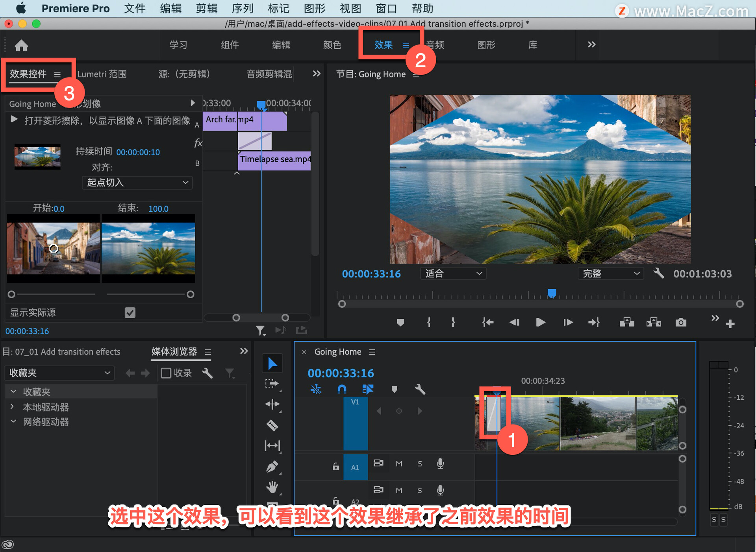Viewport: 756px width, 552px height.
Task: Click the Lift button
Action: point(627,323)
